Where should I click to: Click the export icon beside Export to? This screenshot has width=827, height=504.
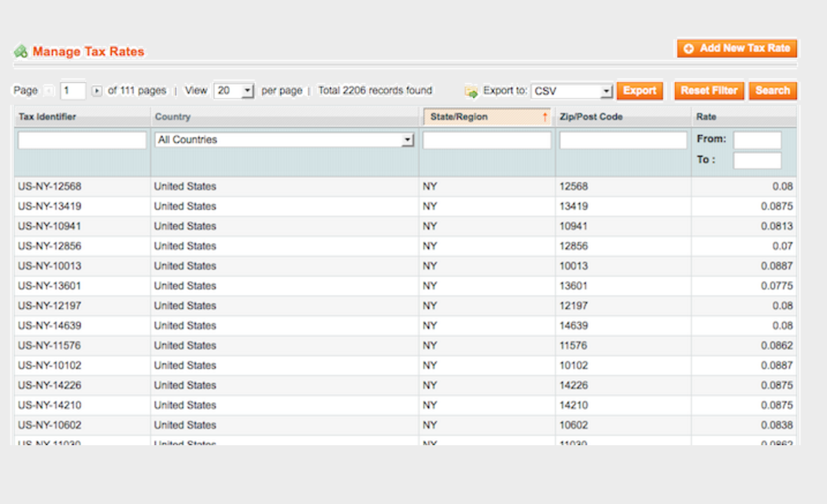click(471, 91)
